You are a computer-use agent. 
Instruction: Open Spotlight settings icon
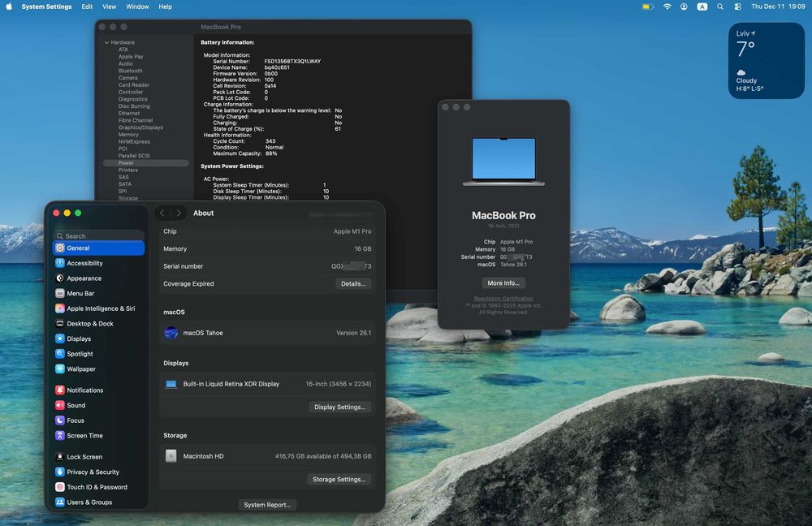point(60,354)
